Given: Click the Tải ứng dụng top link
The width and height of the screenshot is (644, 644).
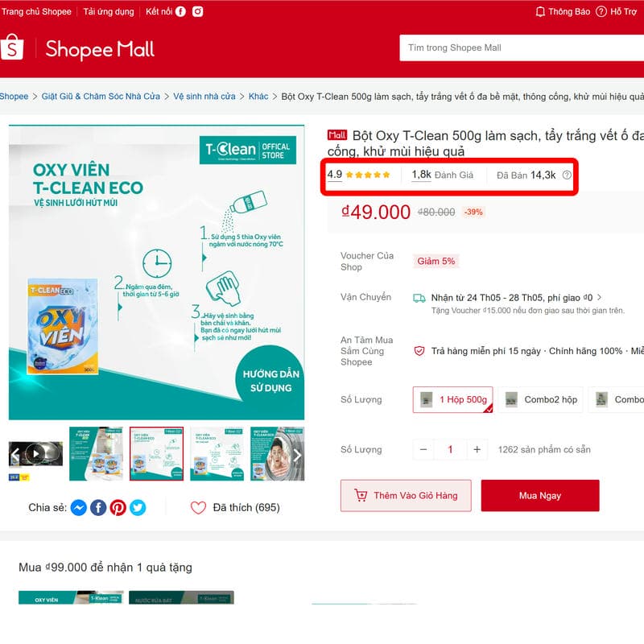Looking at the screenshot, I should coord(109,11).
